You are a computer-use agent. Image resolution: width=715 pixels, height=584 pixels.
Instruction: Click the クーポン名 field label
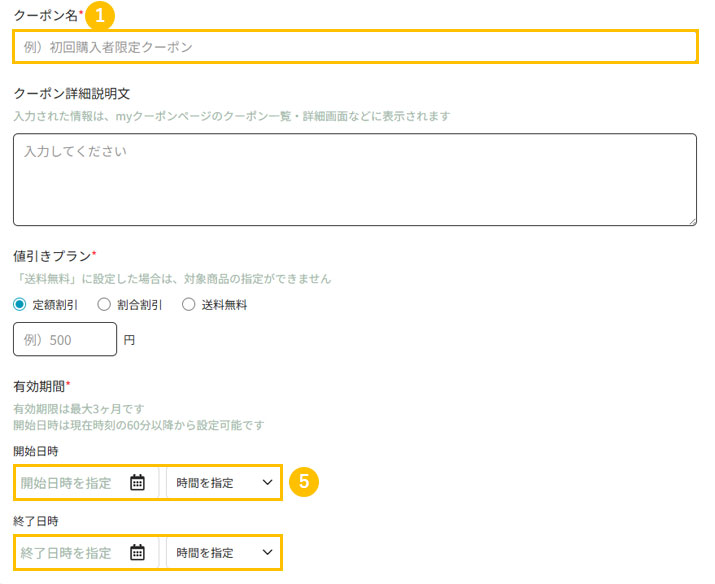point(45,16)
